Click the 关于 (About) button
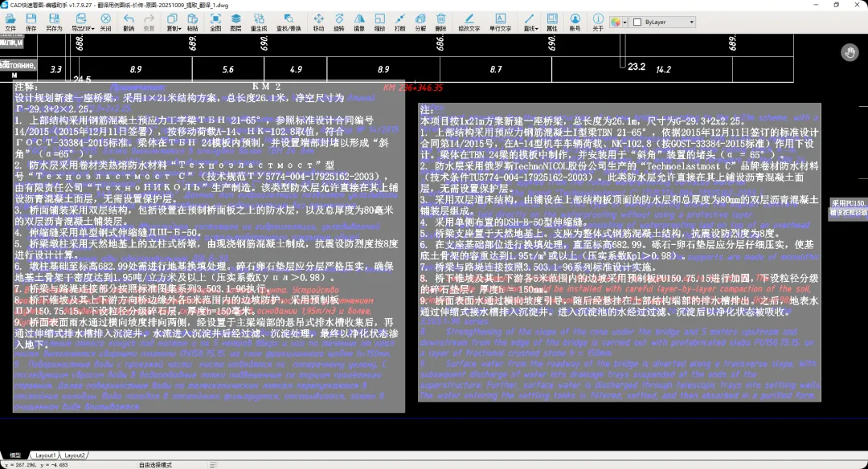This screenshot has height=469, width=868. (597, 22)
